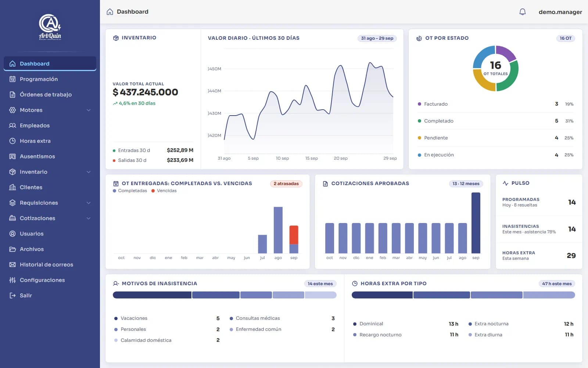Click the Historial de correos envelope icon

pos(12,265)
